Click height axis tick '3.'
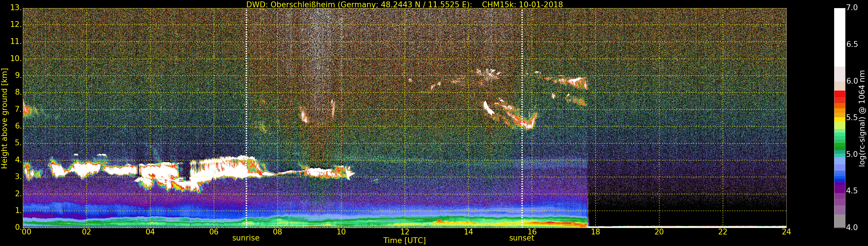Viewport: 868px width, 246px height. 18,176
